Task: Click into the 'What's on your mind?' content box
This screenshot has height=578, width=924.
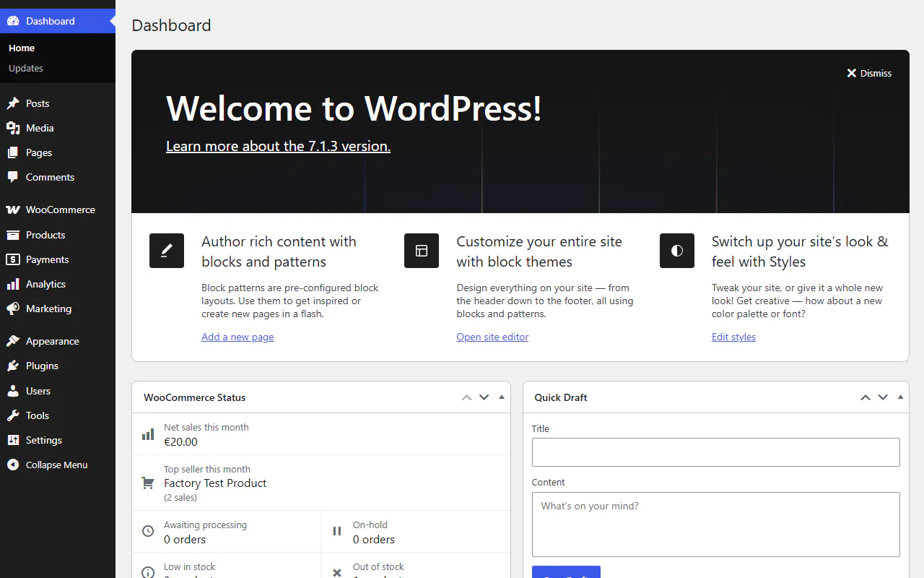Action: tap(716, 525)
